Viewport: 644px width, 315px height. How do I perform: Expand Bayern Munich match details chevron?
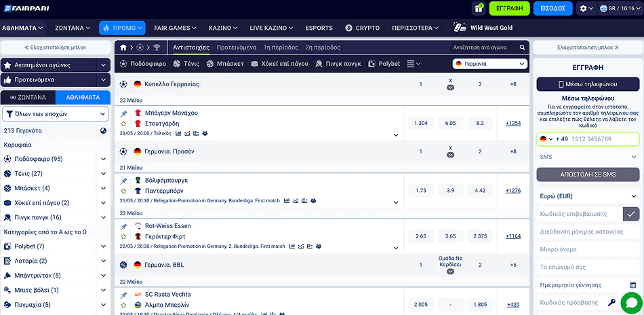396,135
